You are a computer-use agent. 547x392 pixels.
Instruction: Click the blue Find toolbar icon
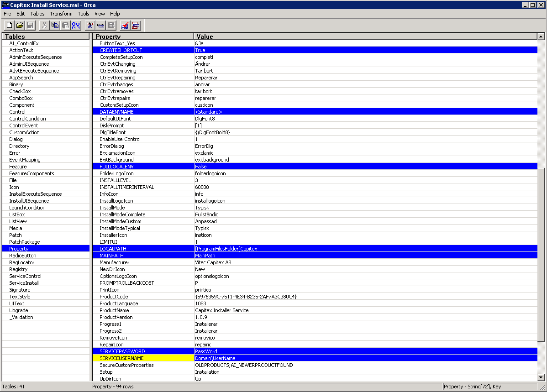pyautogui.click(x=76, y=25)
